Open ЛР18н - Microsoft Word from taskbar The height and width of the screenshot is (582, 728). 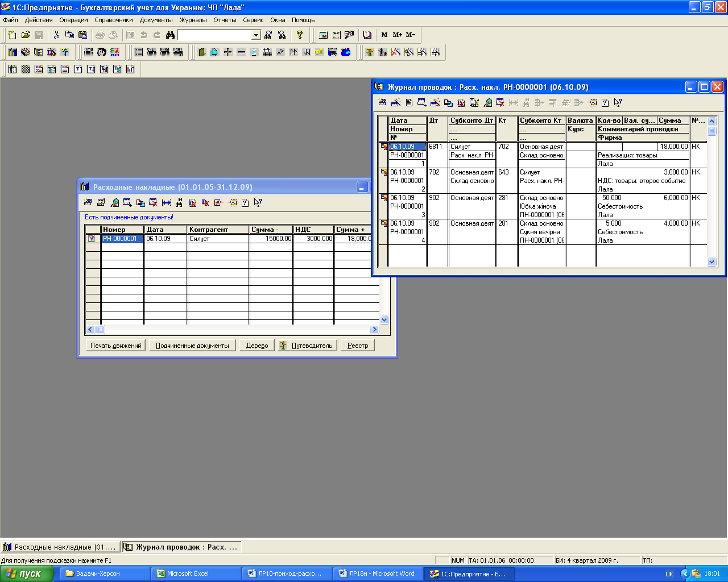[379, 573]
